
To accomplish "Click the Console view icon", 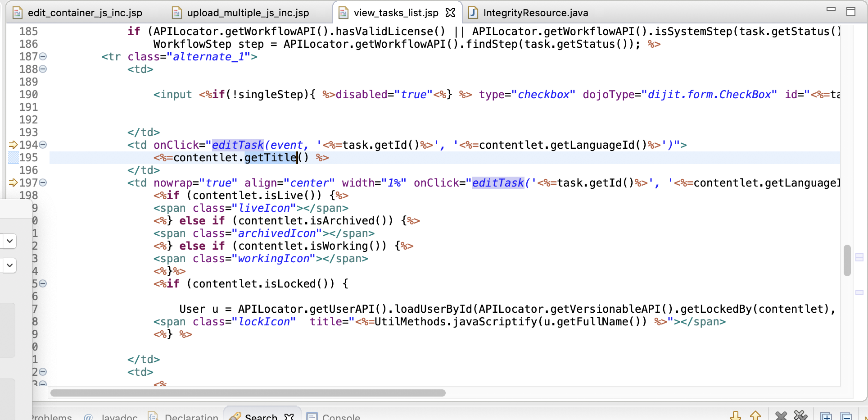I will point(312,417).
